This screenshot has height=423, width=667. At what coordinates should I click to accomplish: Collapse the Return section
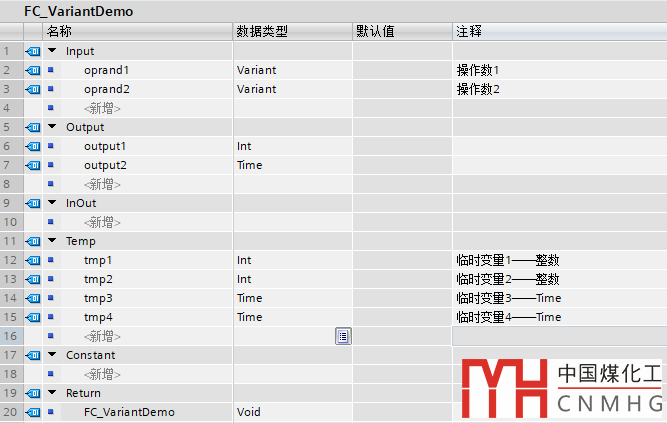52,392
